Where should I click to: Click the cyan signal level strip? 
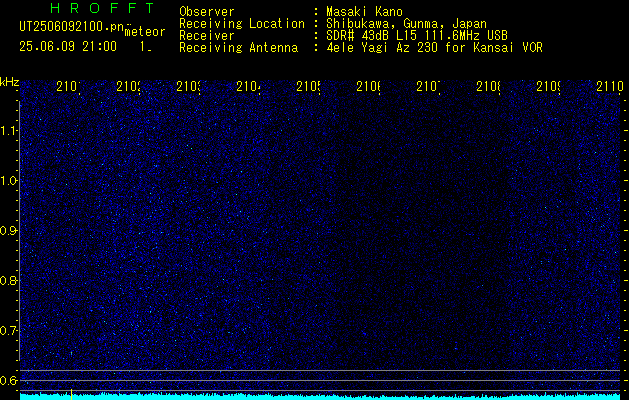[x=320, y=397]
